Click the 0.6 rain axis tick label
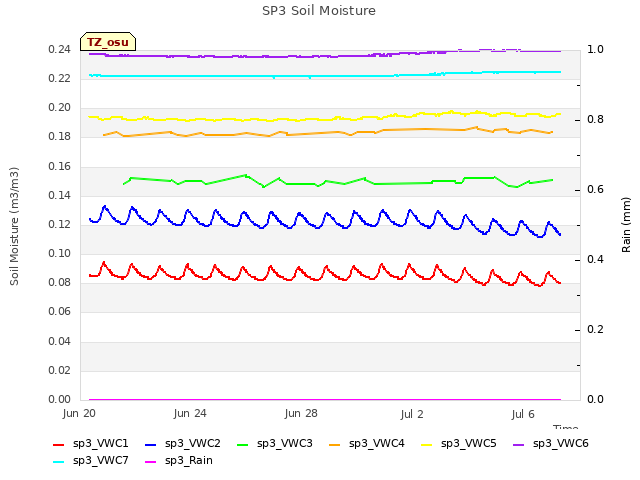The width and height of the screenshot is (640, 480). click(595, 190)
